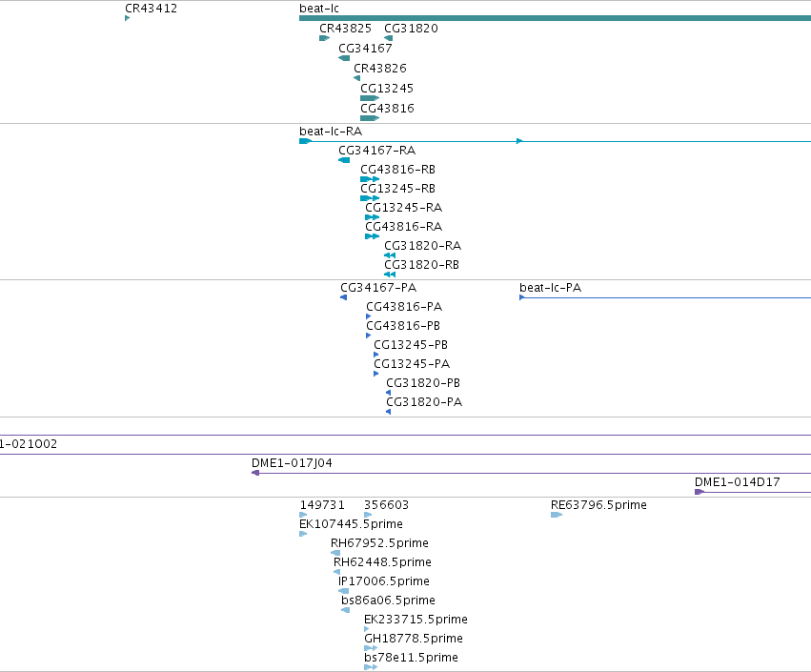Click the EK233715.5prime EST label

pyautogui.click(x=416, y=620)
